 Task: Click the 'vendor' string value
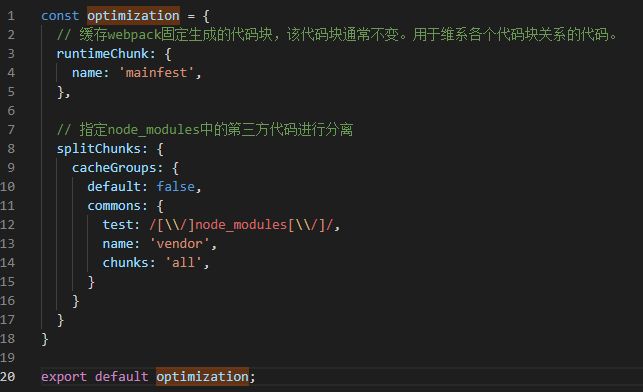180,244
